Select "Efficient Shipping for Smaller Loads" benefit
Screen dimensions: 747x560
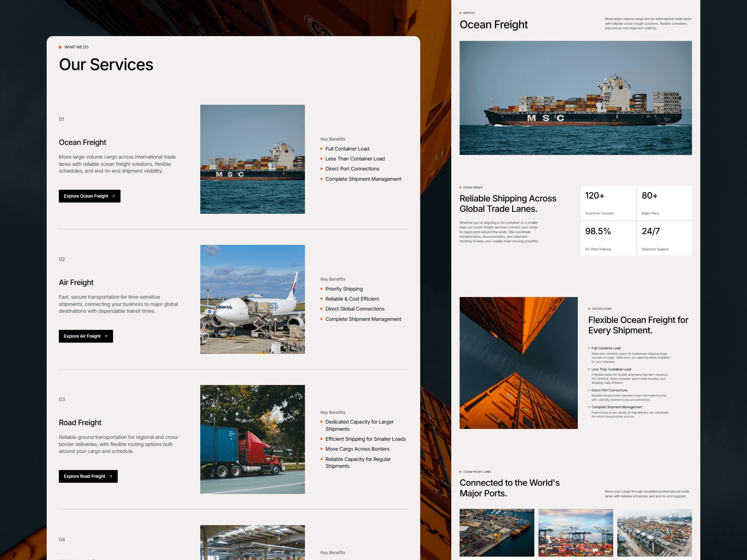point(366,439)
